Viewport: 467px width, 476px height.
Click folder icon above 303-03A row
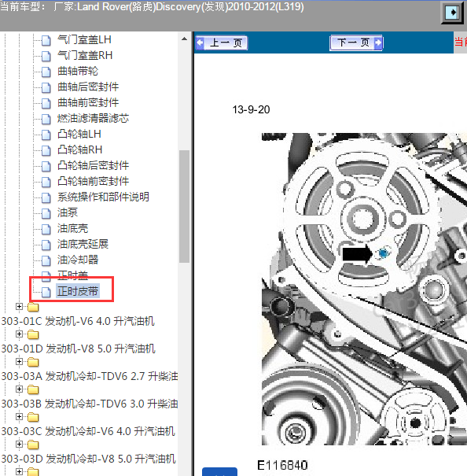click(33, 362)
